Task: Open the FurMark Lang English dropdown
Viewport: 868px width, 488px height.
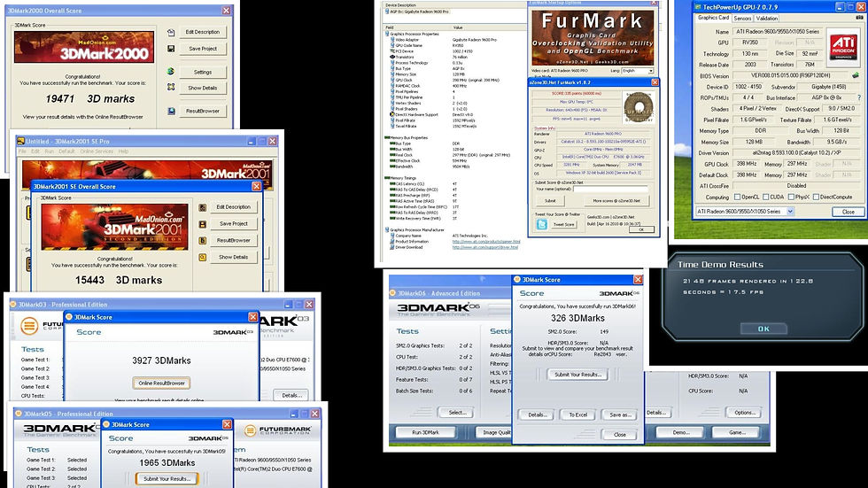Action: click(x=650, y=71)
